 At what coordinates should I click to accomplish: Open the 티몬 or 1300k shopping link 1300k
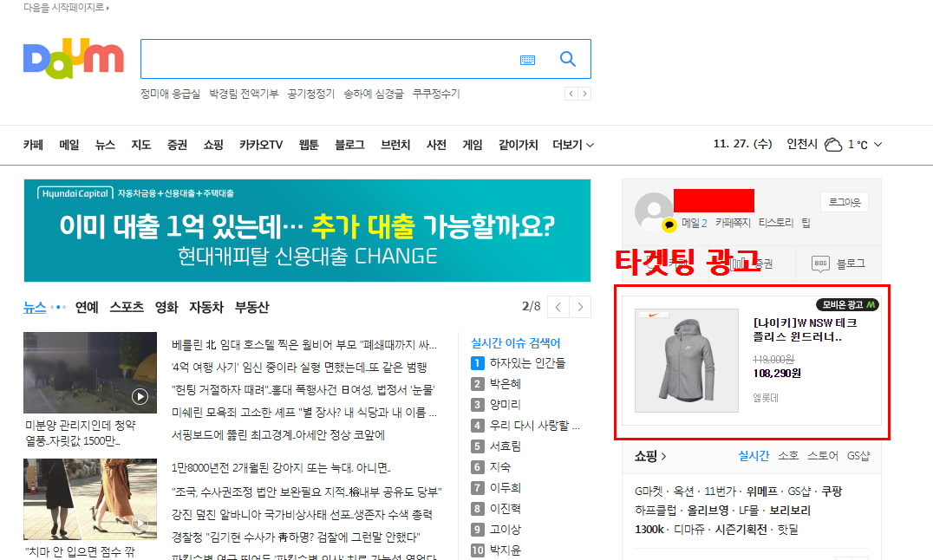(649, 530)
